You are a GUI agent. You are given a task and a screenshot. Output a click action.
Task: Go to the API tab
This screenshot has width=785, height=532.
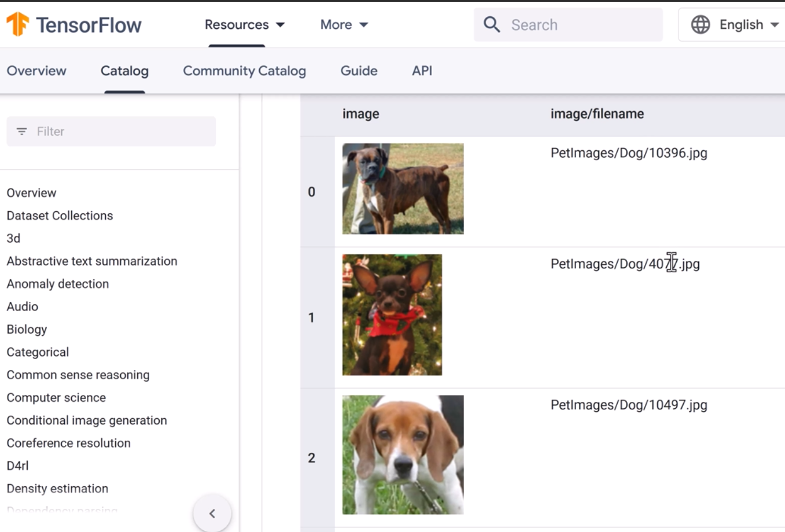tap(422, 71)
